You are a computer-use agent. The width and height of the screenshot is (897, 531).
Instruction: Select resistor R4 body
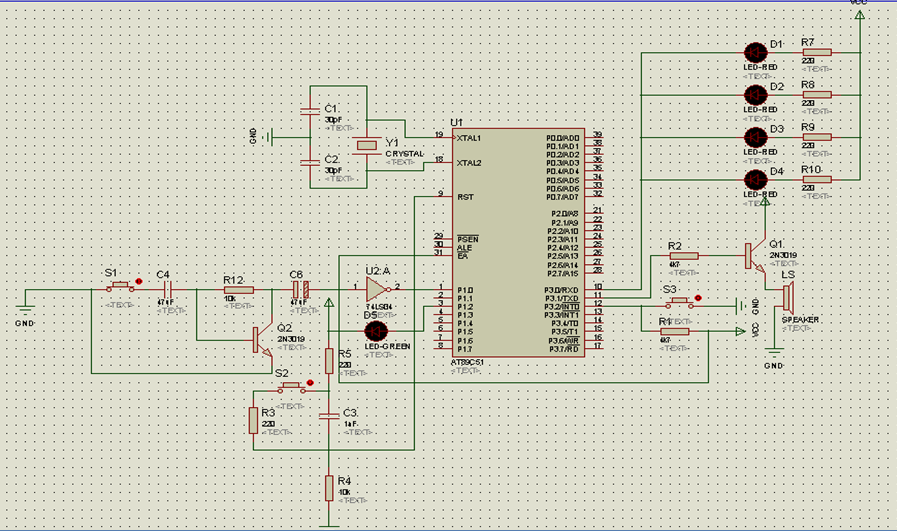click(x=329, y=488)
